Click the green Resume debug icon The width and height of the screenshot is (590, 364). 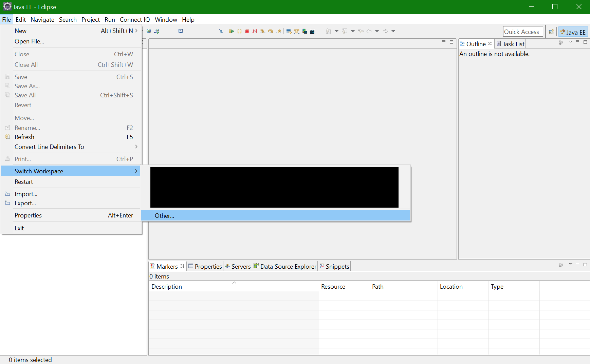pos(232,31)
